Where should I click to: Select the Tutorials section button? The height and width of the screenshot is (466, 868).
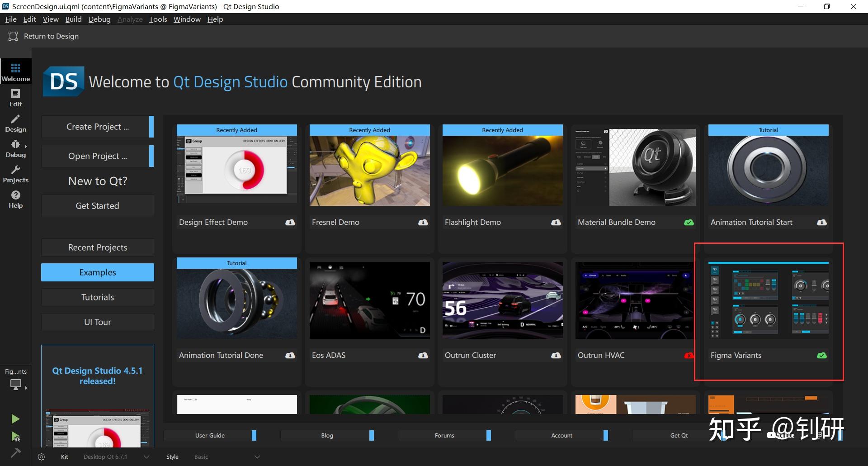coord(97,297)
